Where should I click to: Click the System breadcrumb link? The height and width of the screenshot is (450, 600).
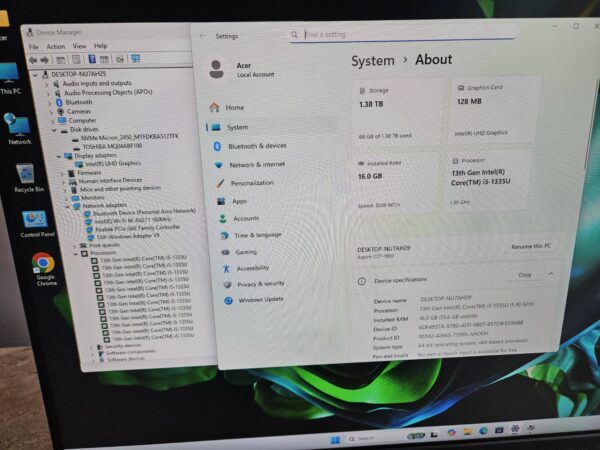coord(373,61)
